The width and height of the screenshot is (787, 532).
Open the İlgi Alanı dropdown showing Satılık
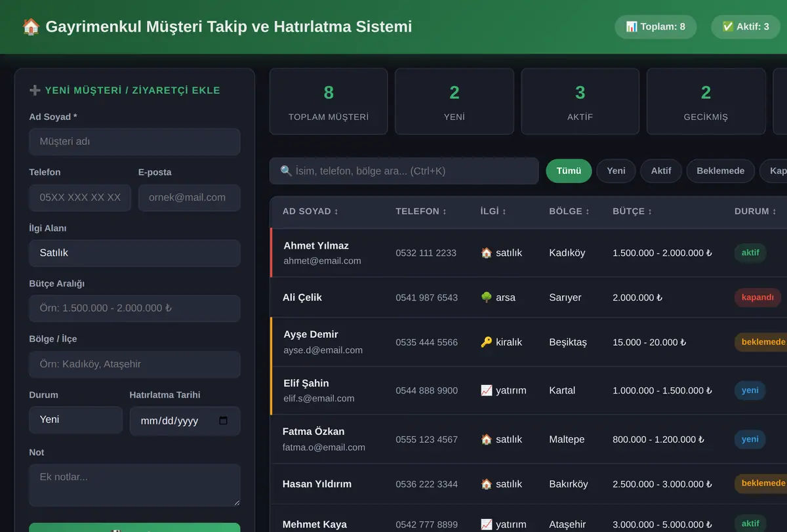(134, 253)
